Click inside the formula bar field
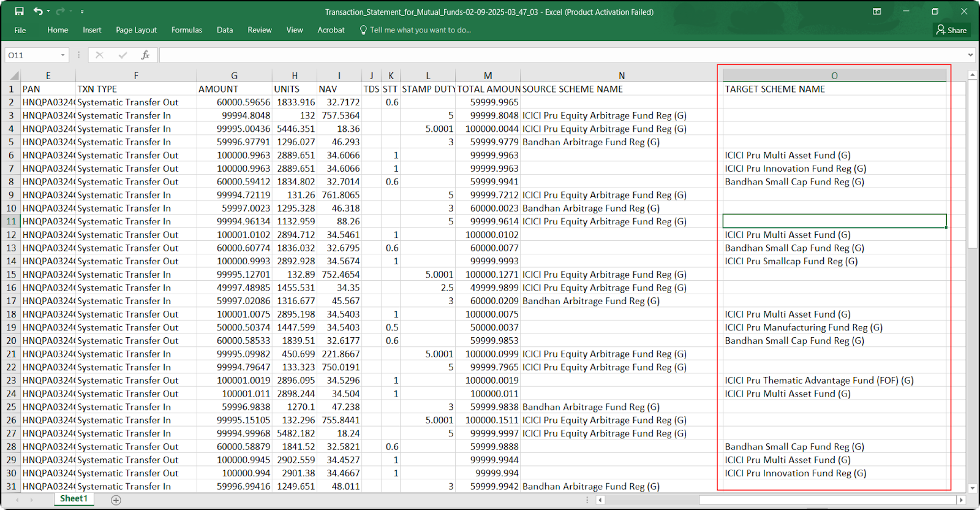Viewport: 980px width, 510px height. 562,55
